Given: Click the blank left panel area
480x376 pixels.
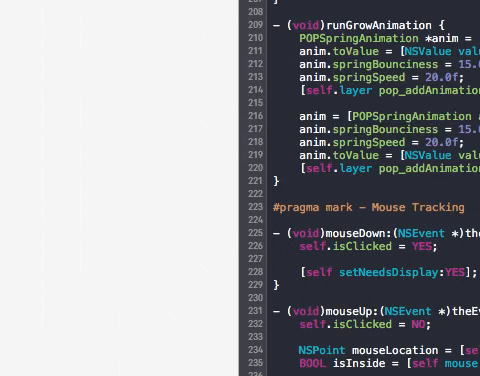Looking at the screenshot, I should 119,188.
